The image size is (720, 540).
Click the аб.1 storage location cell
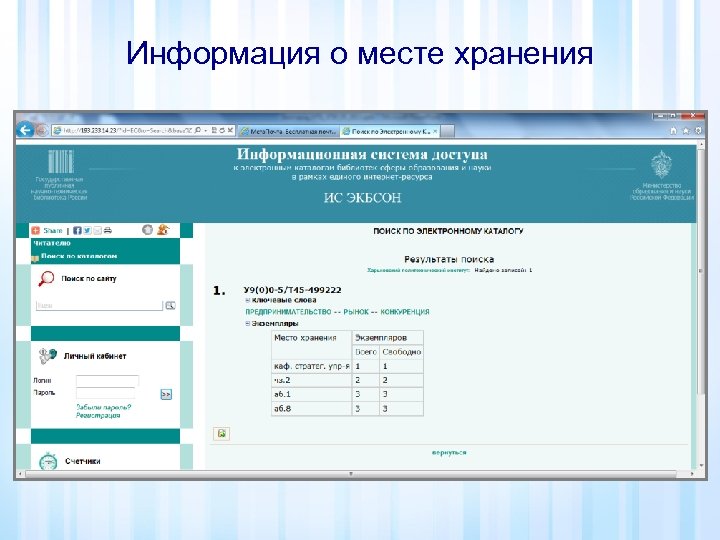311,394
